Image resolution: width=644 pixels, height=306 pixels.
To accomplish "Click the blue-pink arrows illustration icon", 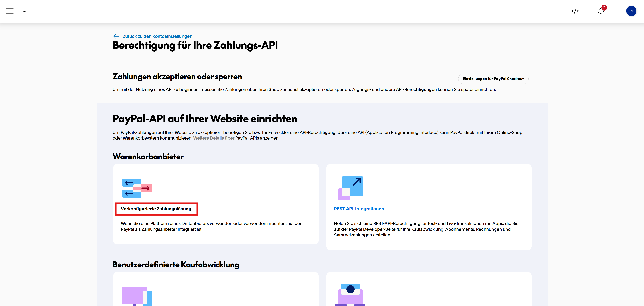I will pyautogui.click(x=137, y=188).
